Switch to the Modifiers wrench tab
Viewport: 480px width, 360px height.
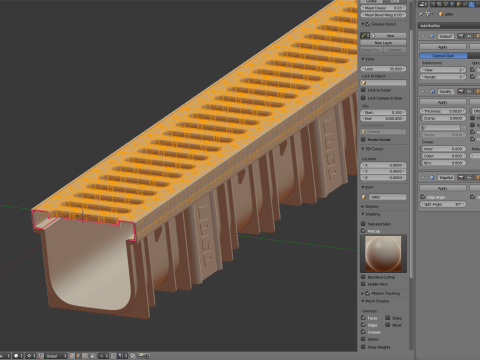pos(472,4)
